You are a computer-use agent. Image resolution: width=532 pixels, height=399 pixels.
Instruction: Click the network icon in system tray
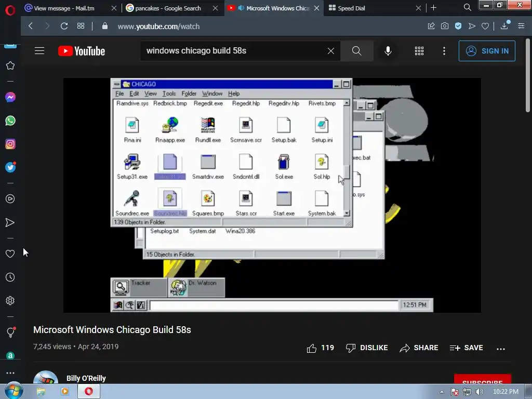click(467, 392)
